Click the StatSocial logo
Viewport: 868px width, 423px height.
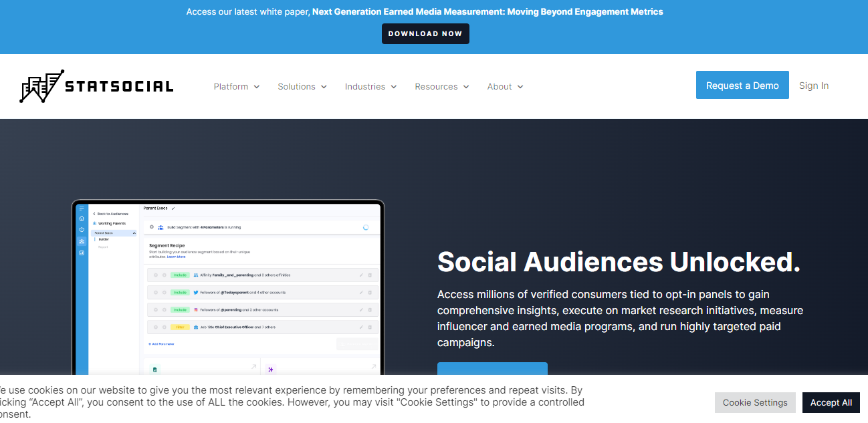tap(96, 86)
